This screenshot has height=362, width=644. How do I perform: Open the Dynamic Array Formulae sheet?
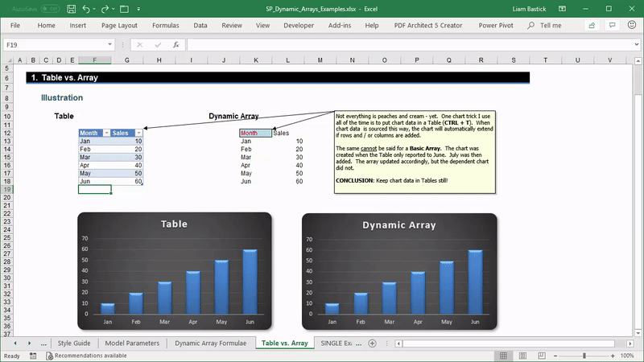pos(212,343)
